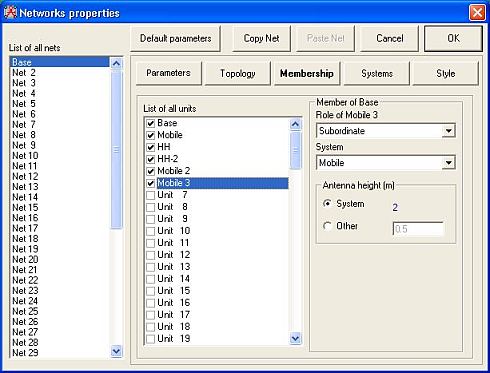490x373 pixels.
Task: Tick the Unit 19 checkbox
Action: 151,339
